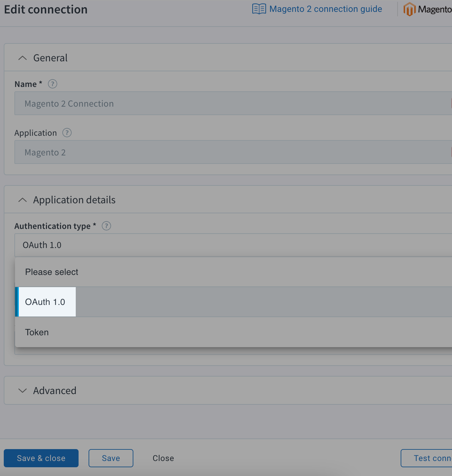Click the Edit connection title
The width and height of the screenshot is (452, 476).
click(x=46, y=9)
